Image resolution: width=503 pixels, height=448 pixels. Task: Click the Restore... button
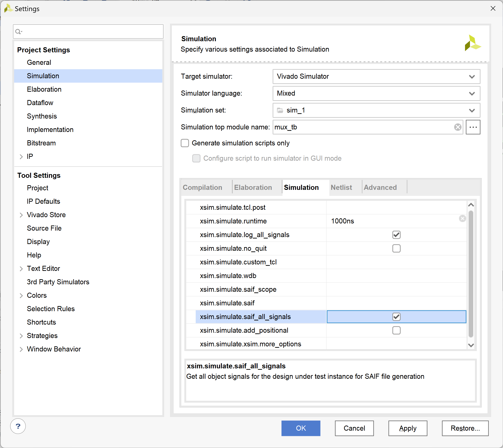465,428
